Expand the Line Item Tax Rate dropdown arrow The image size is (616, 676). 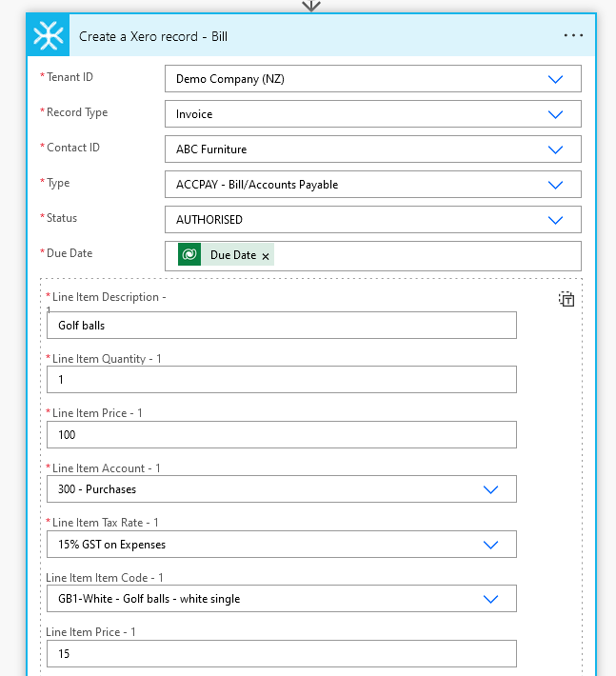click(x=490, y=545)
